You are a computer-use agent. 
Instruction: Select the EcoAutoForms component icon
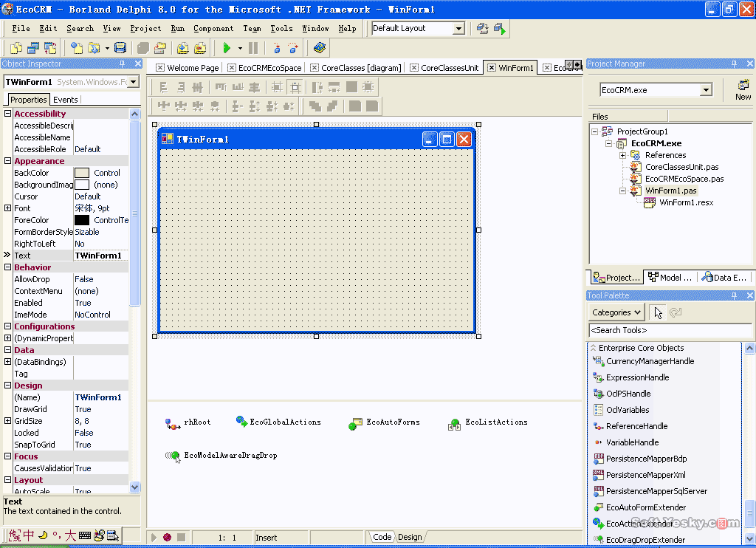[x=355, y=424]
